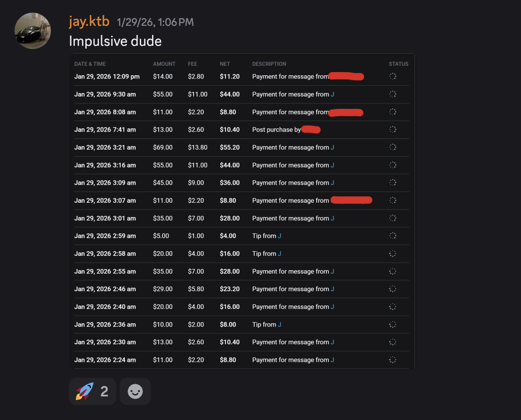This screenshot has width=521, height=420.
Task: Click status icon for 2:24 am row
Action: click(393, 360)
